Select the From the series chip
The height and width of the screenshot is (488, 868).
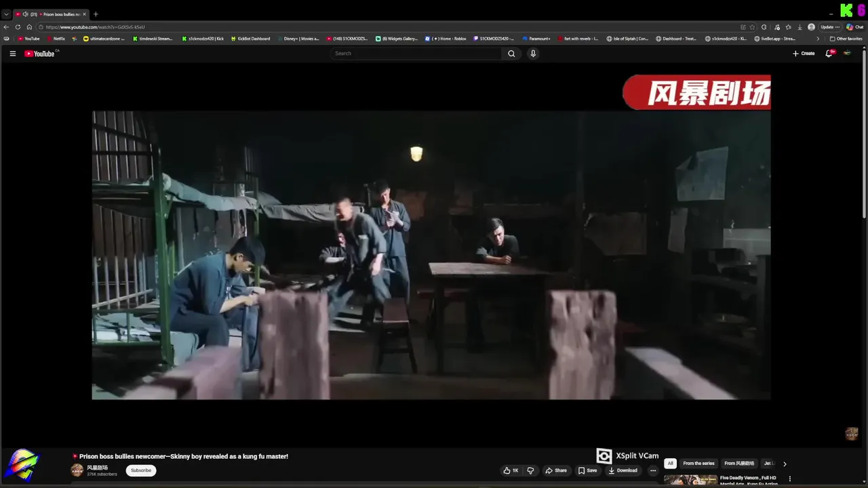698,464
